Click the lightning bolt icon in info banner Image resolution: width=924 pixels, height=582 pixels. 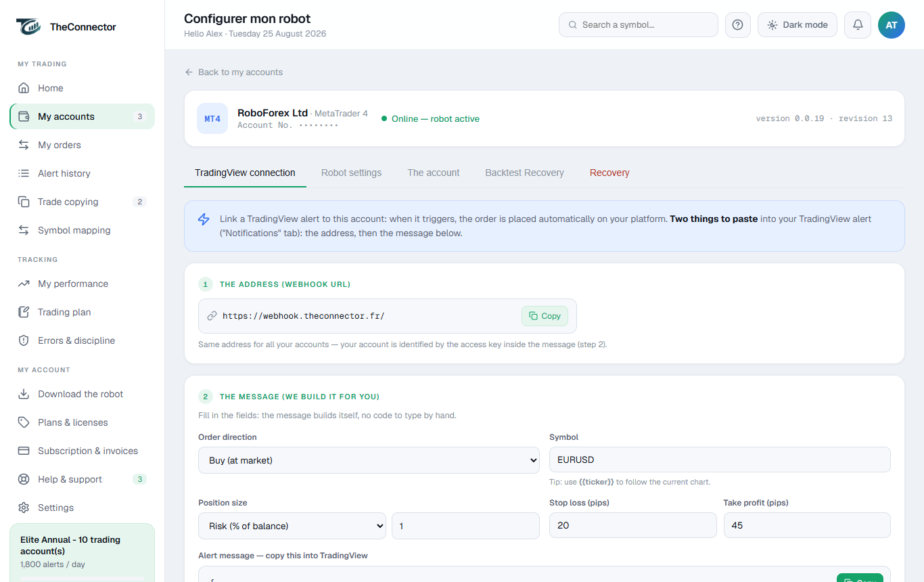[x=204, y=219]
